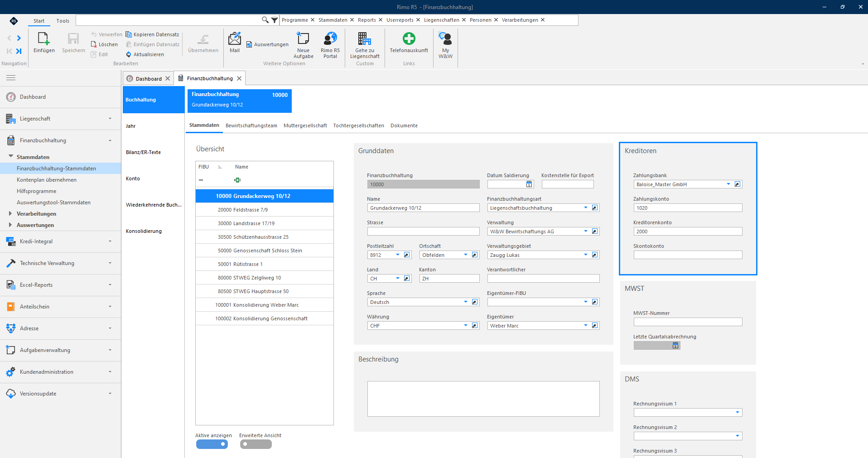Open Bilanz/ER-Texte section
The height and width of the screenshot is (458, 868).
pyautogui.click(x=143, y=152)
